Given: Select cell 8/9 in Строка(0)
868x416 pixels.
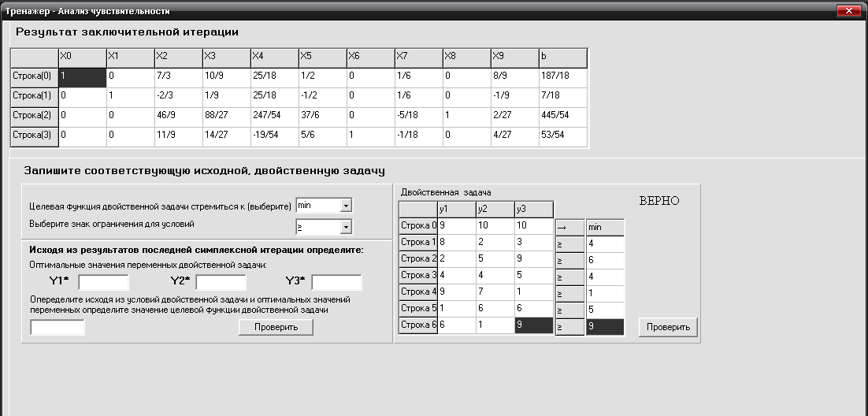Looking at the screenshot, I should 515,77.
